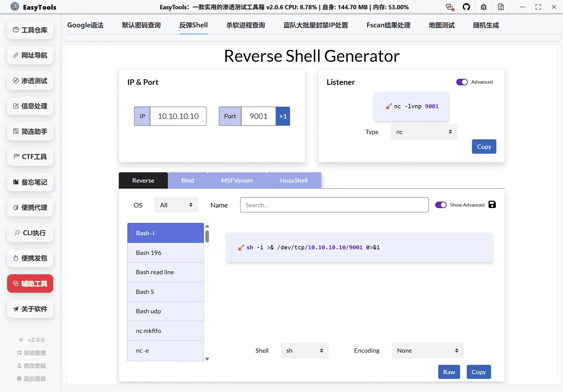Click the bug report icon in title bar
This screenshot has width=563, height=392.
[x=483, y=7]
